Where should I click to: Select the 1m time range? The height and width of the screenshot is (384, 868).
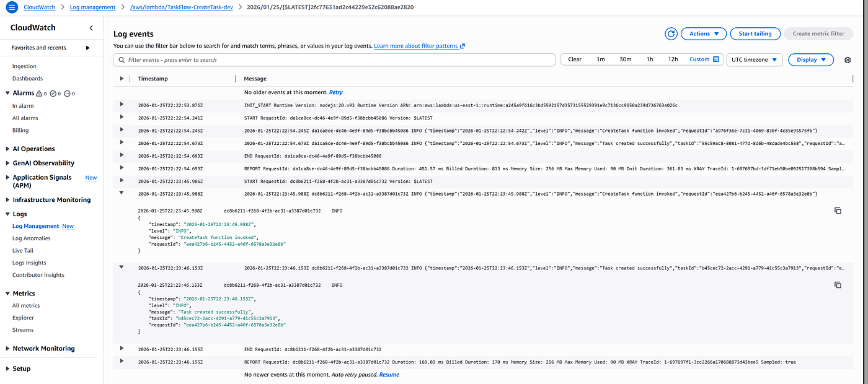(x=601, y=59)
